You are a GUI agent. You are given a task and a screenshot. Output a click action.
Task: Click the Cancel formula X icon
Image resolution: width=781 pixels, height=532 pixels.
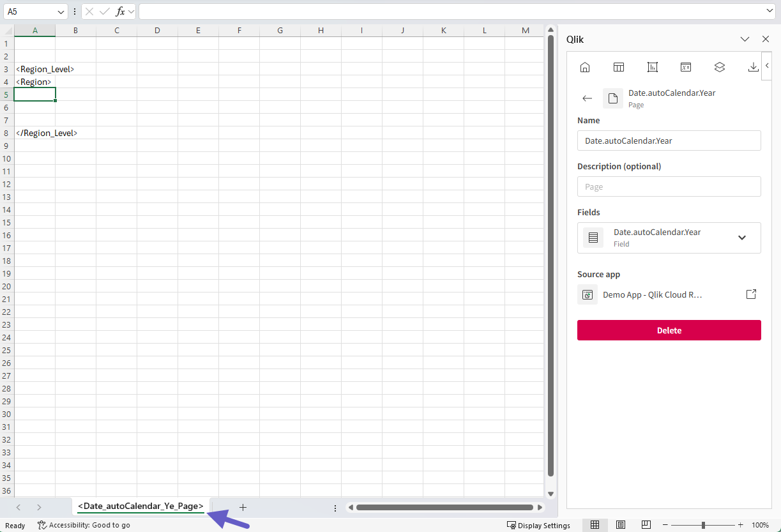point(89,11)
